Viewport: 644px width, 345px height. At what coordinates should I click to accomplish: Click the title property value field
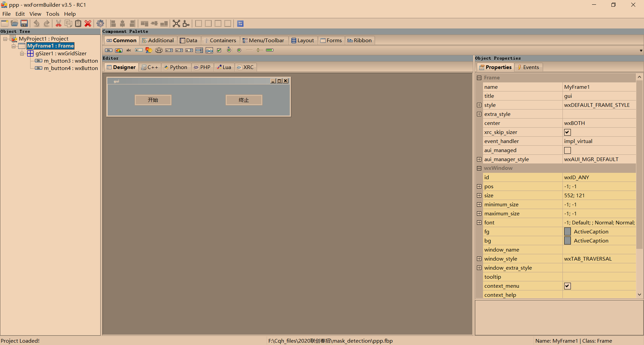[599, 96]
